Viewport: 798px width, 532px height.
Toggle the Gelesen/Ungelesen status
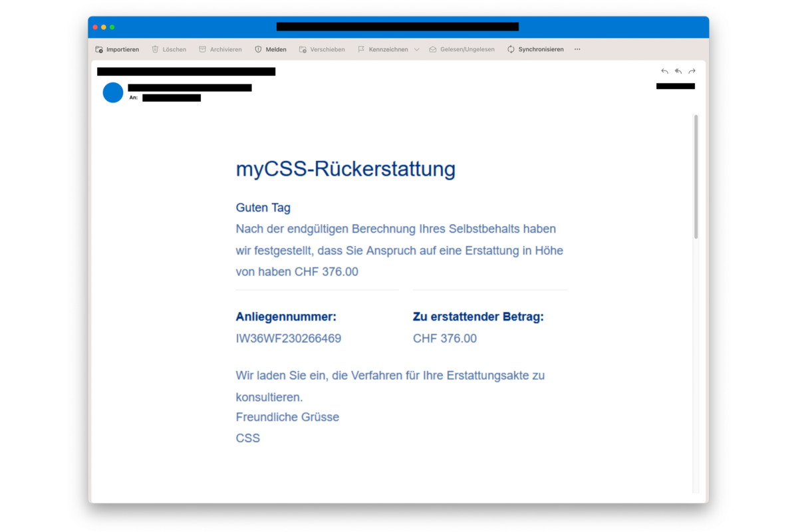(462, 49)
